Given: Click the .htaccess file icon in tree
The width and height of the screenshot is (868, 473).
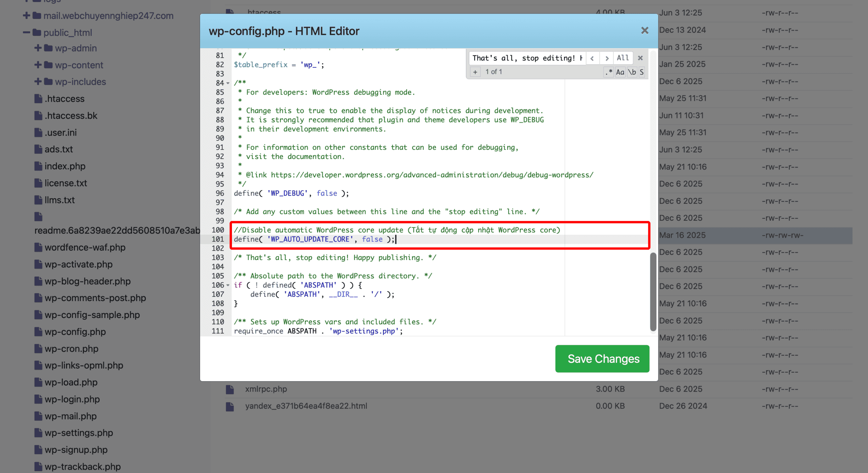Looking at the screenshot, I should pyautogui.click(x=38, y=99).
